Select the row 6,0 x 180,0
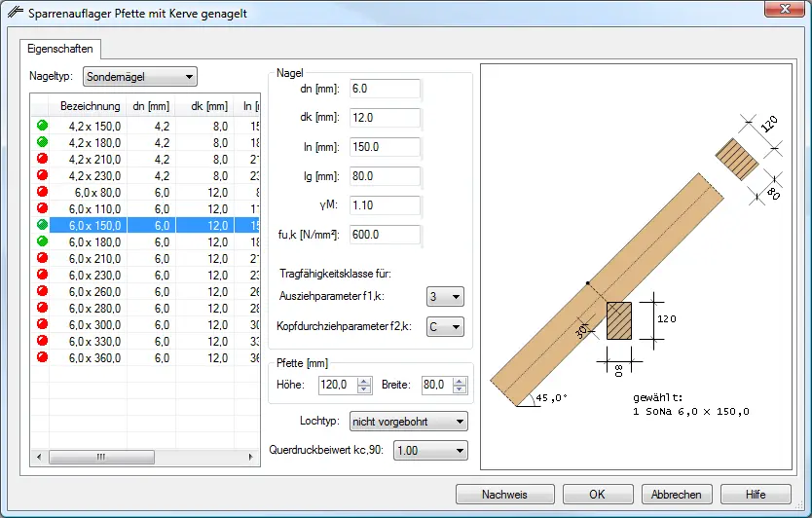The image size is (812, 518). (x=145, y=241)
